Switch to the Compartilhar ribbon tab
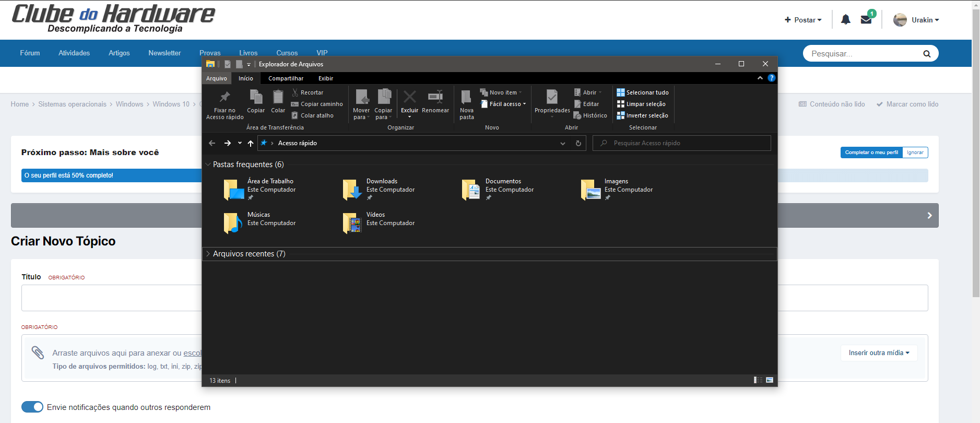The height and width of the screenshot is (423, 980). point(286,78)
